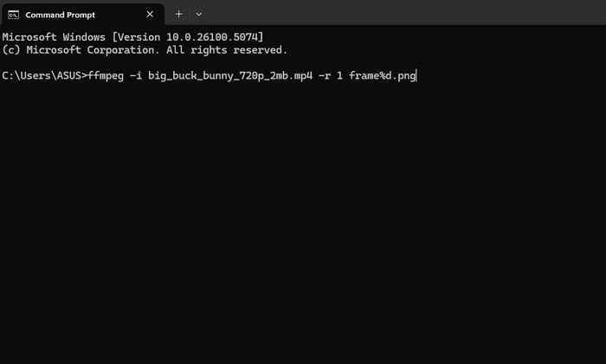Click the frame%d.png output pattern
Image resolution: width=606 pixels, height=364 pixels.
coord(383,75)
